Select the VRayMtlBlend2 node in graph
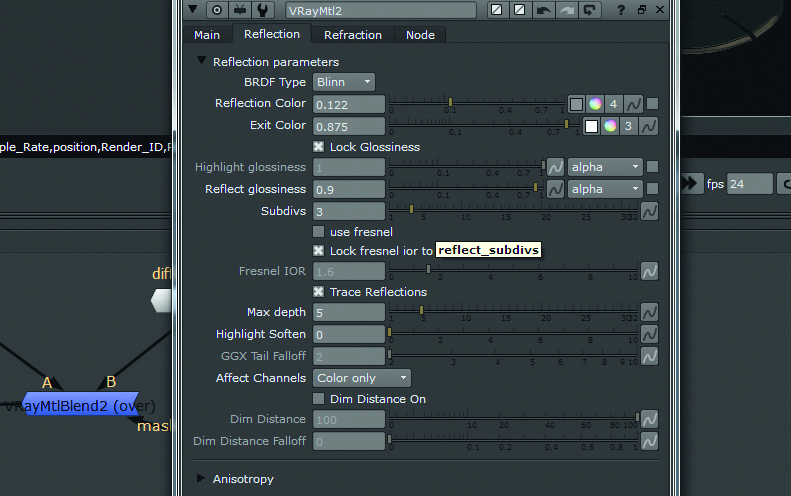791x496 pixels. (x=81, y=405)
